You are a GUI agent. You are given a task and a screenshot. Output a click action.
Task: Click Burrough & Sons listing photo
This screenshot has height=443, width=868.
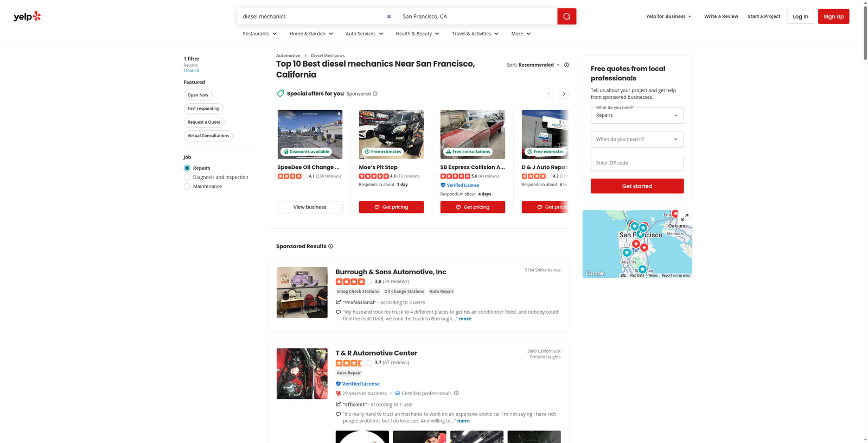(302, 293)
